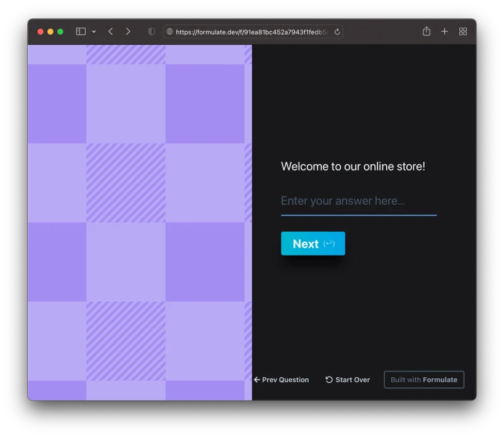
Task: Expand the sidebar dropdown chevron
Action: click(94, 31)
